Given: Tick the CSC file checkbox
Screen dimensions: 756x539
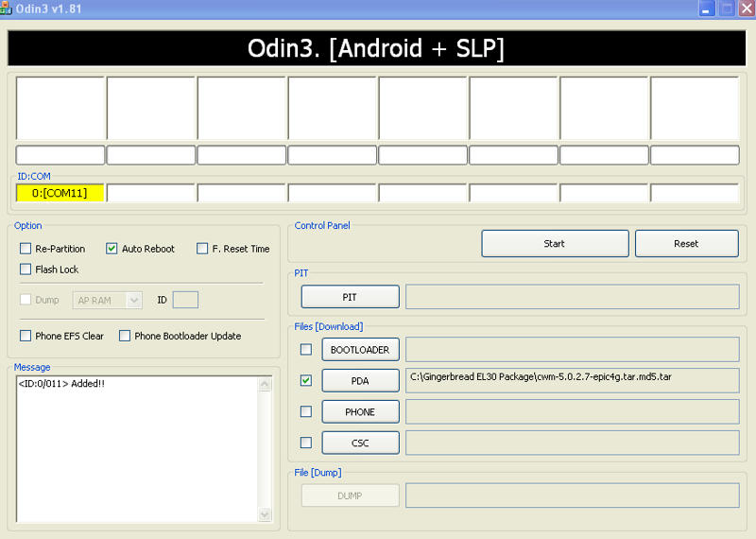Looking at the screenshot, I should pos(306,443).
